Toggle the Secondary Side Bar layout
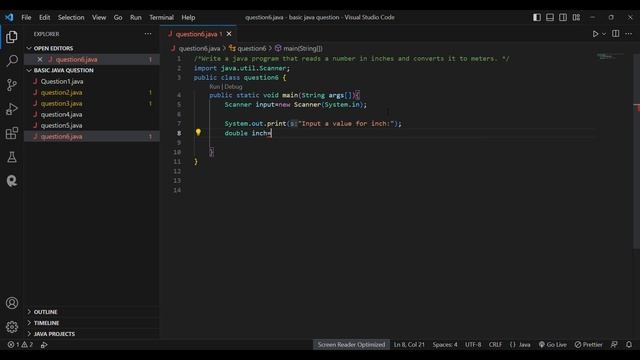The width and height of the screenshot is (640, 360). (x=563, y=17)
